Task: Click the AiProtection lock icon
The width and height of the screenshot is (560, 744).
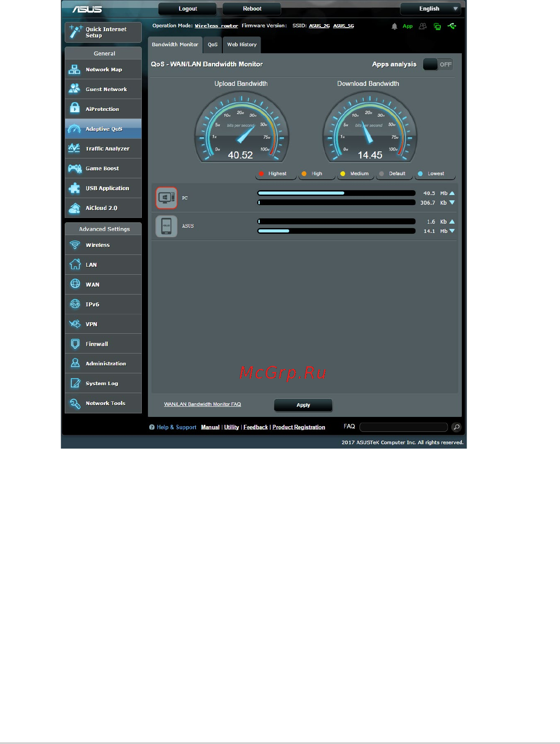Action: click(74, 108)
